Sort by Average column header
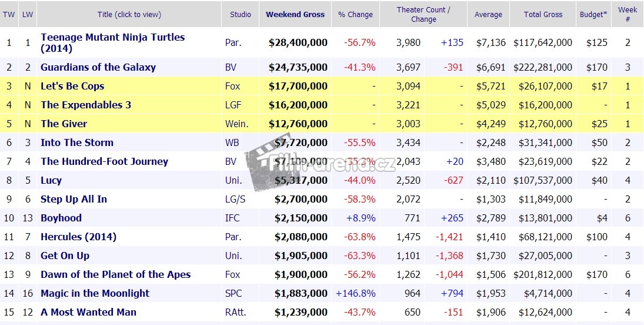 point(489,15)
